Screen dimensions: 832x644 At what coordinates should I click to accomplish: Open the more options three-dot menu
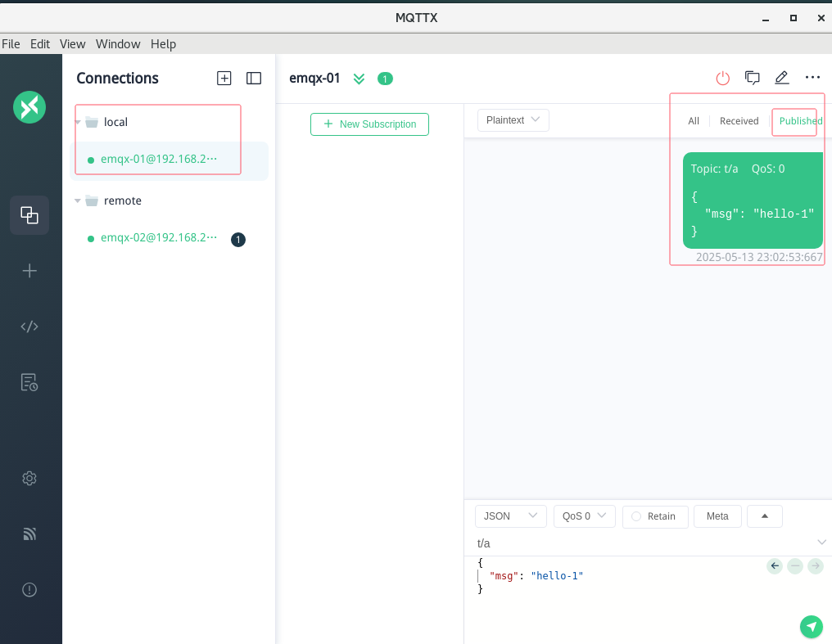tap(812, 78)
